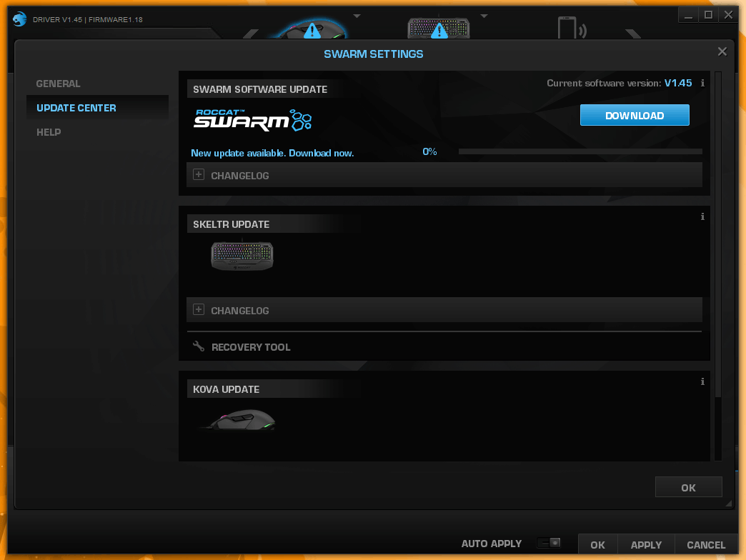The width and height of the screenshot is (746, 560).
Task: Toggle the Auto Apply switch
Action: coord(549,542)
